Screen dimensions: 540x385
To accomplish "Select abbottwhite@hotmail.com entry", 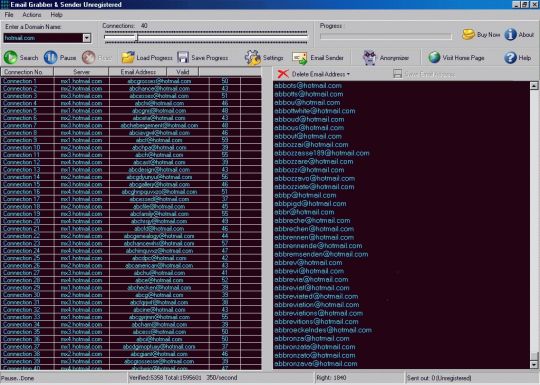I will (x=315, y=111).
